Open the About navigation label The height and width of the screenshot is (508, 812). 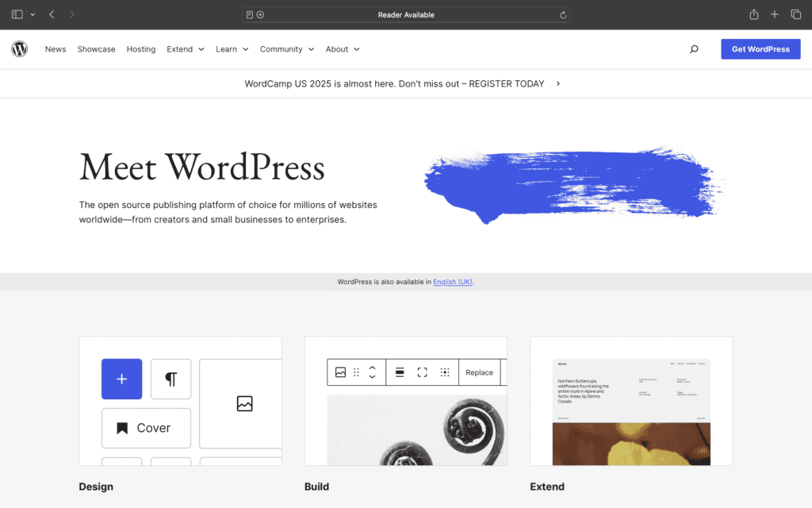coord(336,49)
